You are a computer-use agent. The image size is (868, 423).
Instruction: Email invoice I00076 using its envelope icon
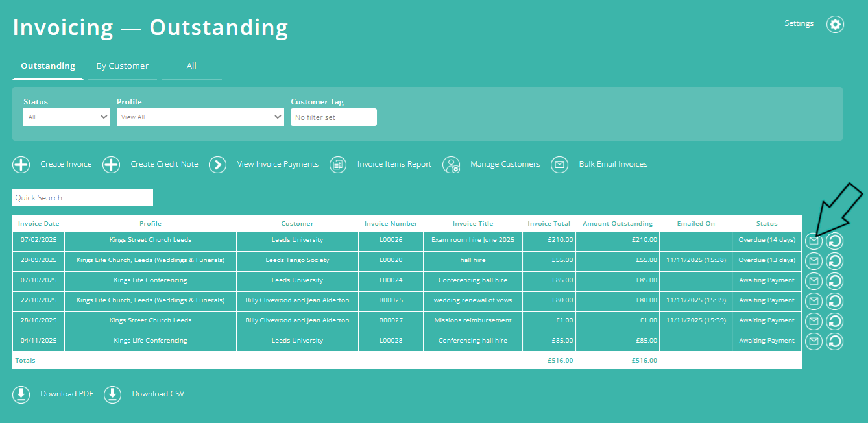(814, 241)
